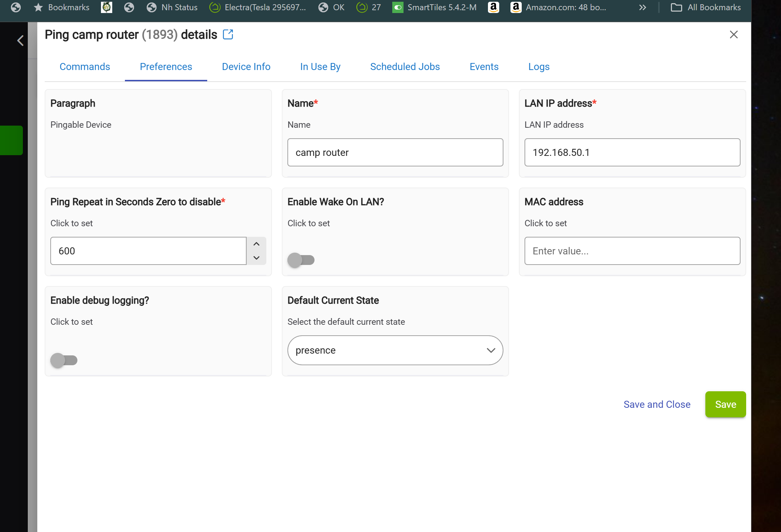Open Amazon.com 48 bookmark
The image size is (781, 532).
pyautogui.click(x=558, y=7)
